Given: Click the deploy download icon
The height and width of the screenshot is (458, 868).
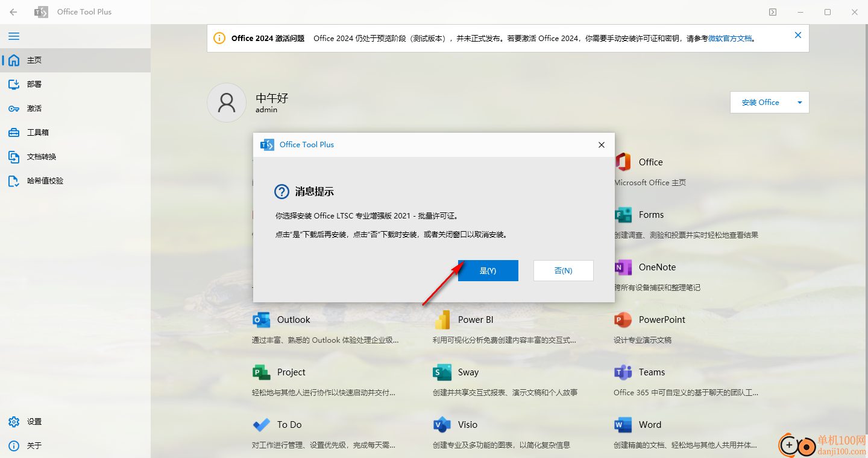Looking at the screenshot, I should coord(14,84).
